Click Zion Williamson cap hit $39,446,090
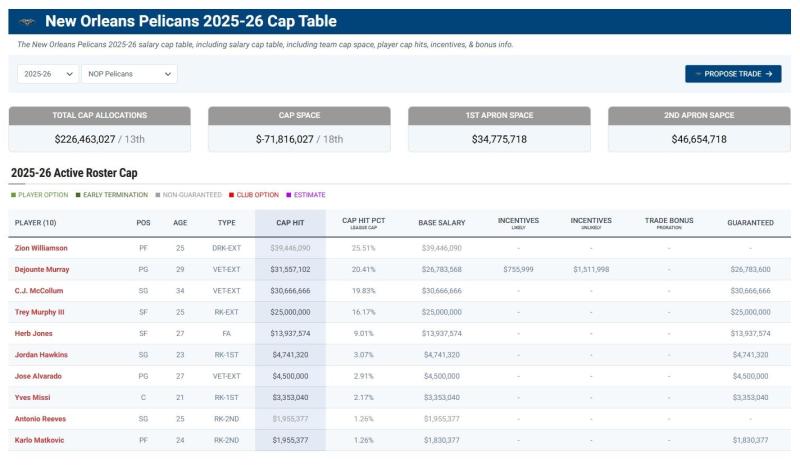 [x=290, y=248]
